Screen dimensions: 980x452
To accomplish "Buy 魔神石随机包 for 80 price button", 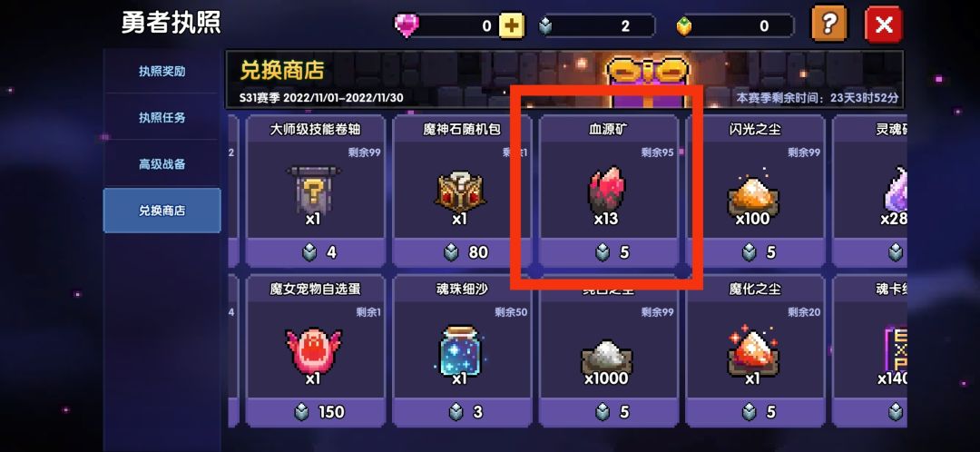I will [x=462, y=252].
